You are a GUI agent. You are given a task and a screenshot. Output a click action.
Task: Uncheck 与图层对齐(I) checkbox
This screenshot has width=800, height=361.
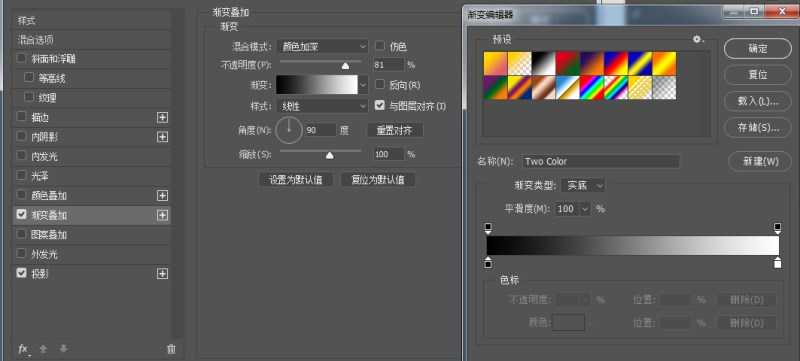coord(379,106)
